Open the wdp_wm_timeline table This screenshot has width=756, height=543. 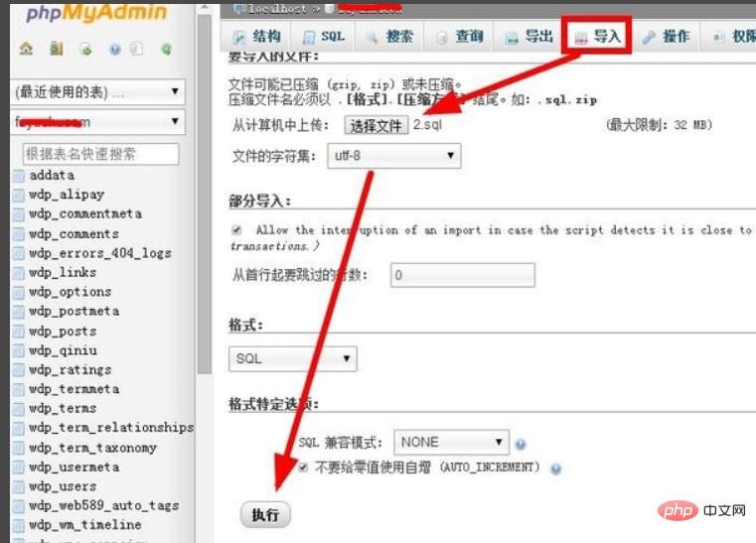pyautogui.click(x=85, y=525)
